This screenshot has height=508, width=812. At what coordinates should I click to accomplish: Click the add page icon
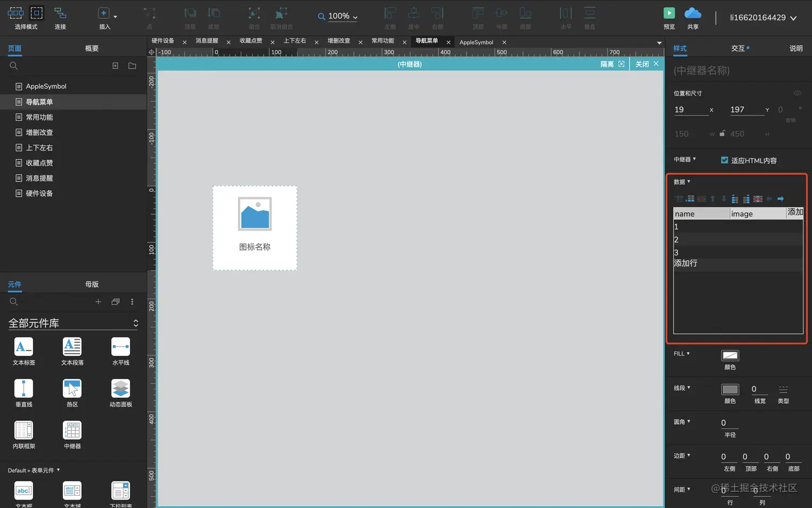pos(115,66)
